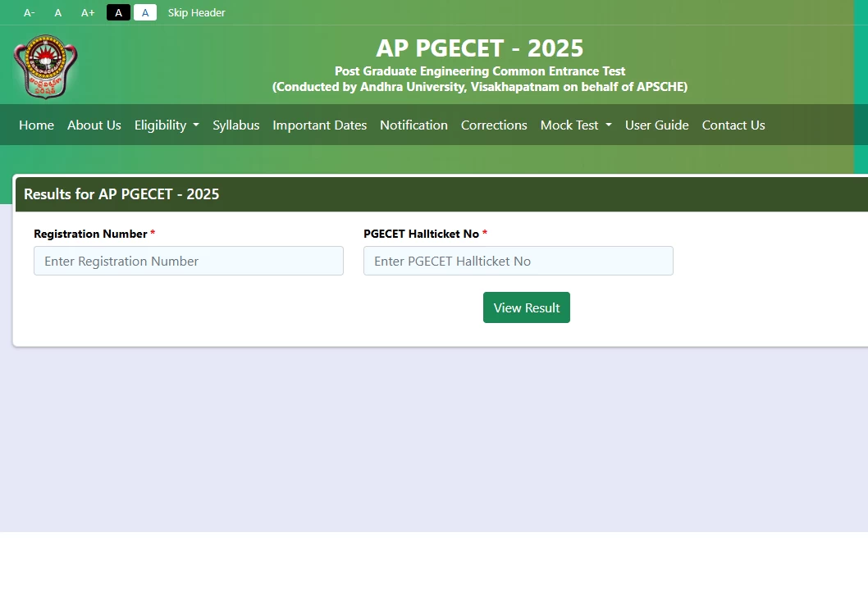This screenshot has height=610, width=868.
Task: Switch to white standard theme swatch
Action: point(145,12)
